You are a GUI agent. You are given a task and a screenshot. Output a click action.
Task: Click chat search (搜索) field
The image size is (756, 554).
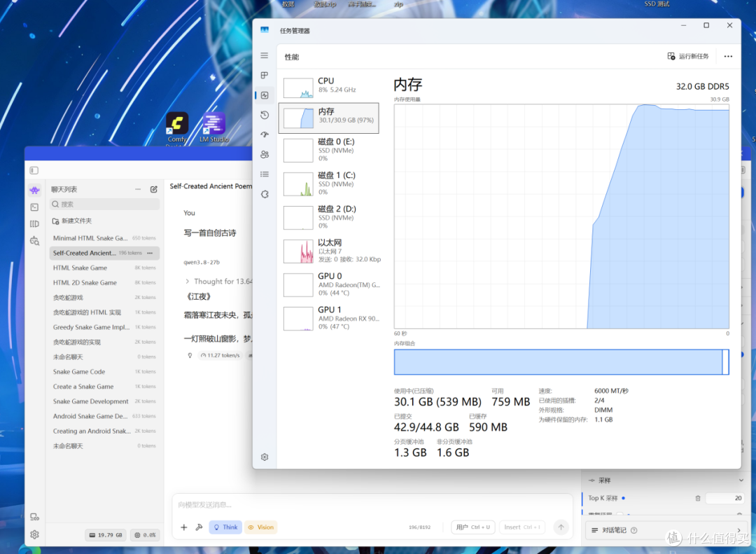click(x=104, y=204)
